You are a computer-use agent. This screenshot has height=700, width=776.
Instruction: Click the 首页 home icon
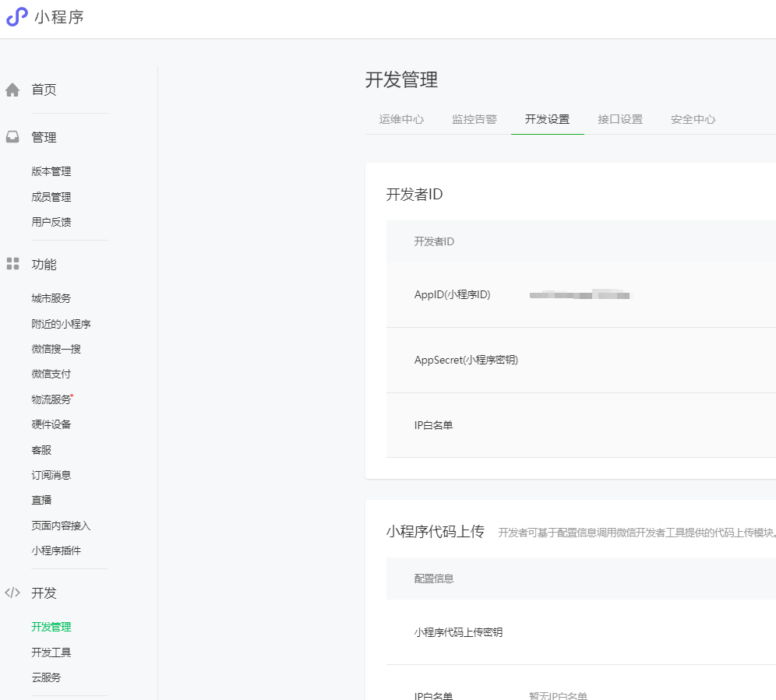(x=12, y=90)
